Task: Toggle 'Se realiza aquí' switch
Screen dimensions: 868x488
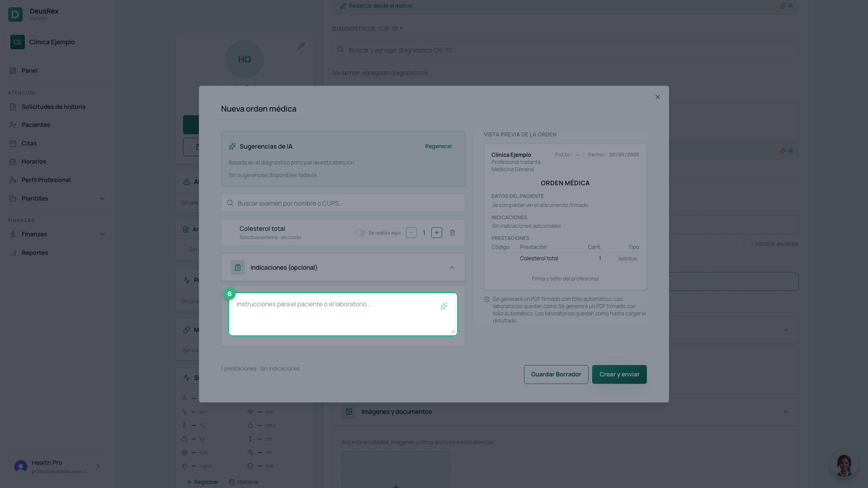Action: click(x=360, y=233)
